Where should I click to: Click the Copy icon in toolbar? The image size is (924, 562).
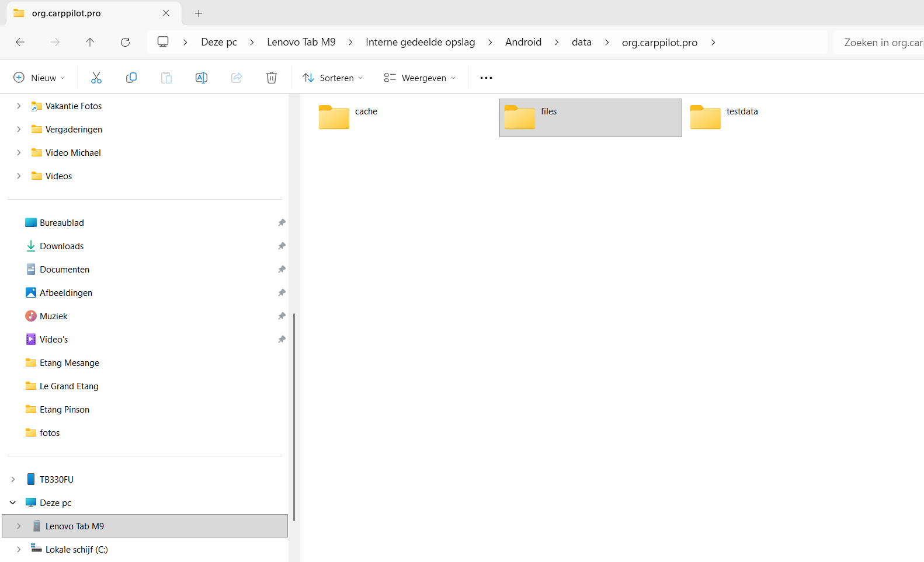[x=131, y=78]
